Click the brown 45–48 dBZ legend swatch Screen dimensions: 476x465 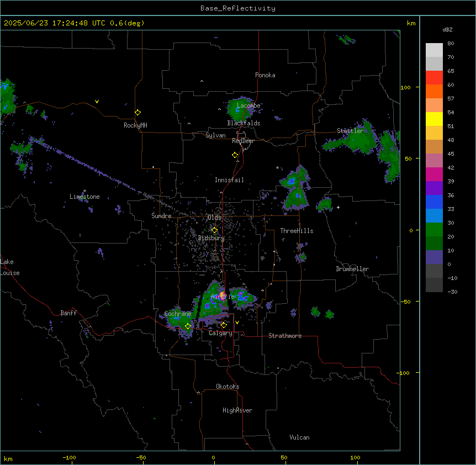434,146
